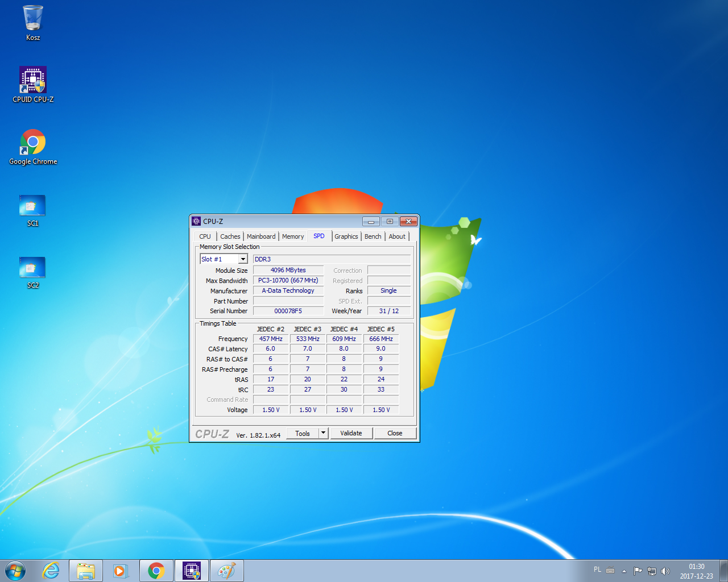
Task: Click the JEDEC #2 voltage 1.50 V cell
Action: pyautogui.click(x=271, y=410)
